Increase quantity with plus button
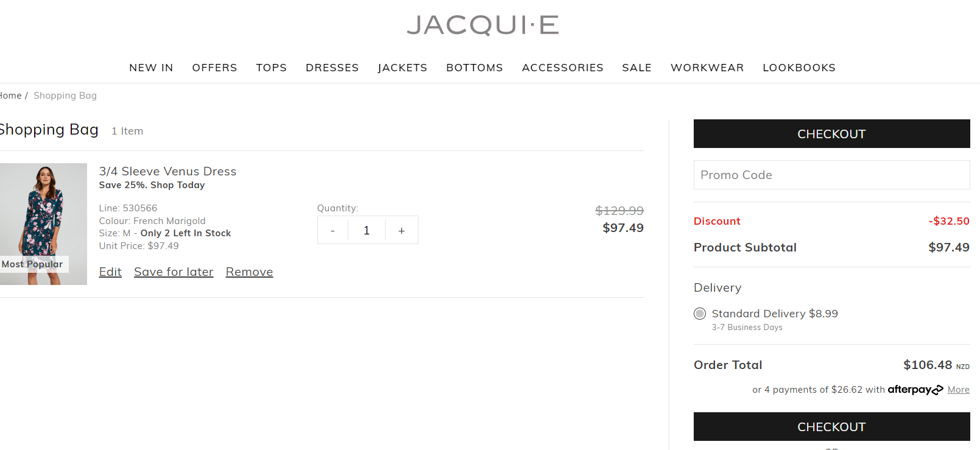 click(x=401, y=231)
